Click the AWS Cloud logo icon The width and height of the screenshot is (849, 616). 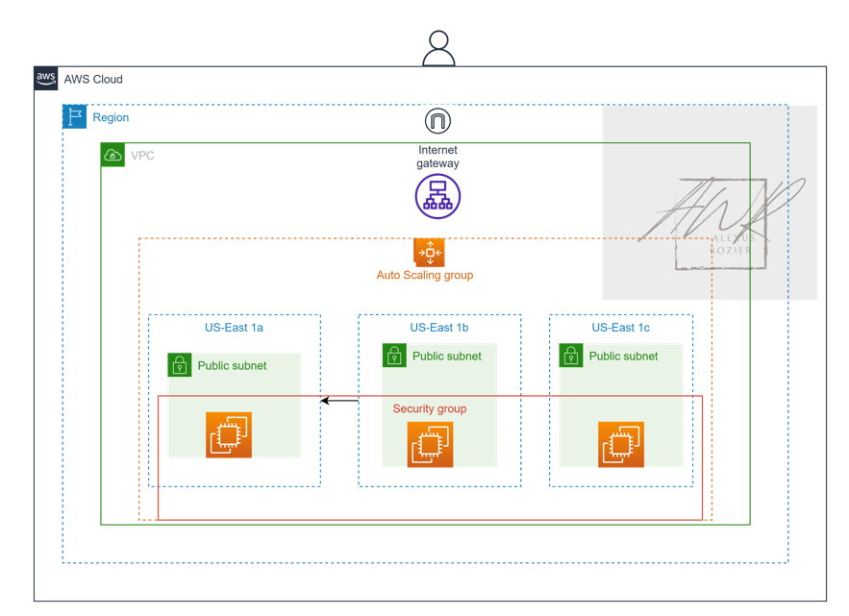click(44, 79)
